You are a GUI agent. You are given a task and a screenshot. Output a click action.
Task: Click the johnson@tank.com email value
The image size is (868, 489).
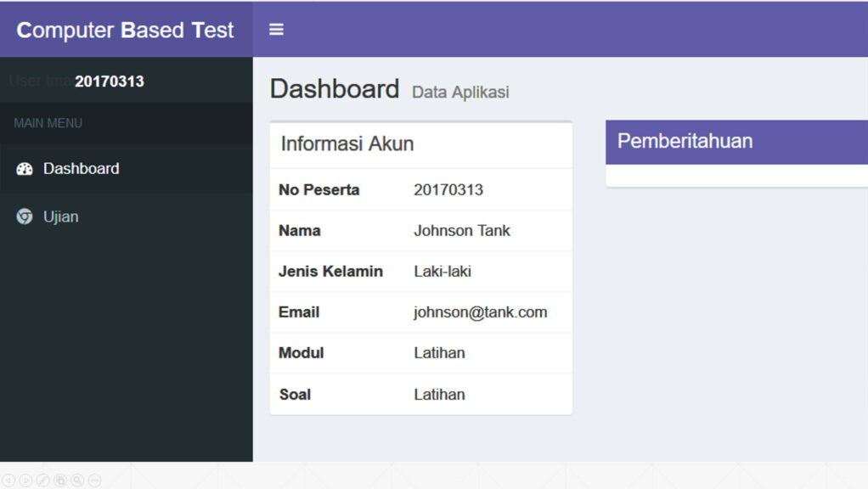pos(481,312)
